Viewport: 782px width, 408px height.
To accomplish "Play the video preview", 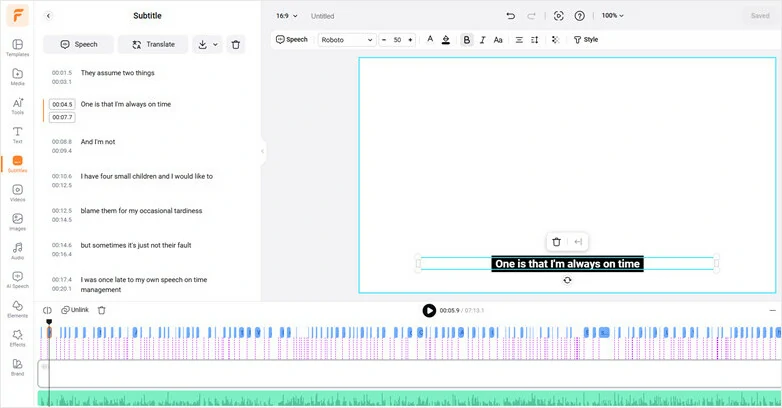I will (429, 310).
